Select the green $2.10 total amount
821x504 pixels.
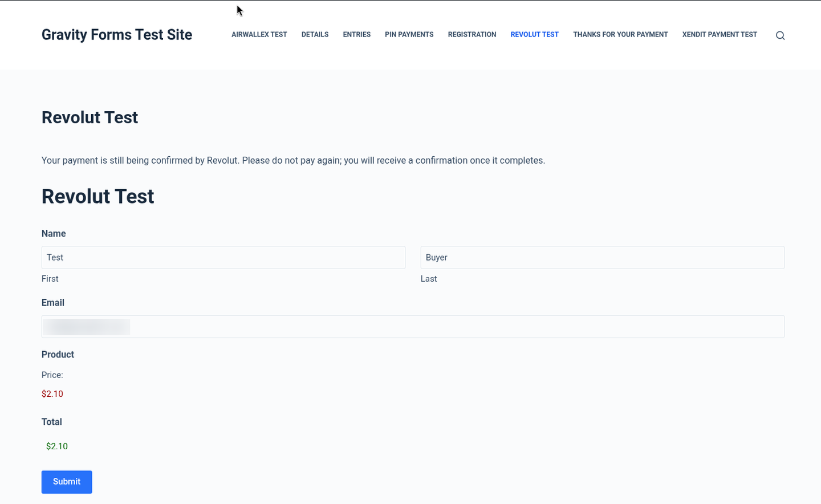[57, 446]
